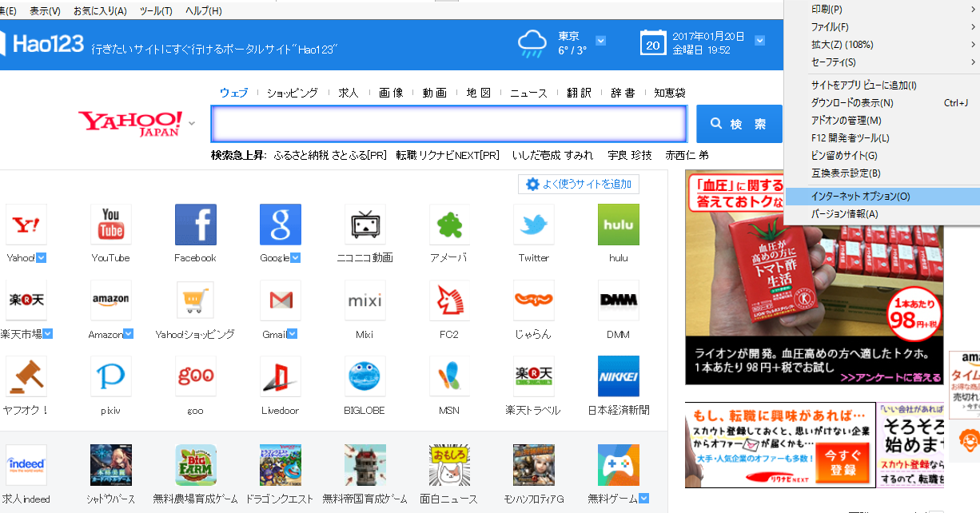Click inside the Yahoo search input field
The width and height of the screenshot is (980, 513).
point(449,124)
